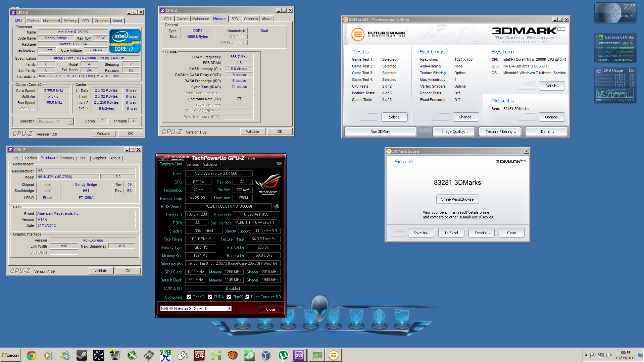Click the taskbar clock showing 00:58
This screenshot has height=362, width=644.
626,355
